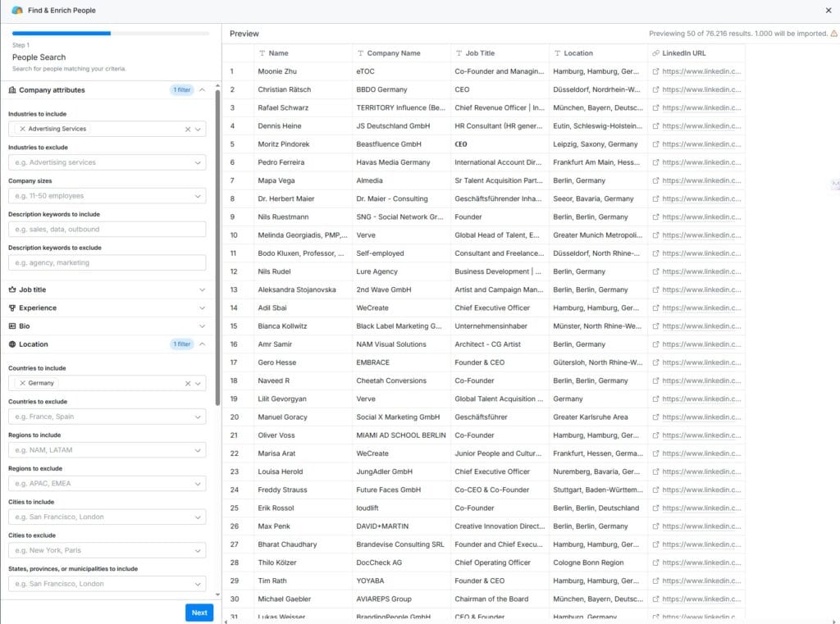
Task: Focus the Description keywords to include field
Action: pyautogui.click(x=107, y=230)
